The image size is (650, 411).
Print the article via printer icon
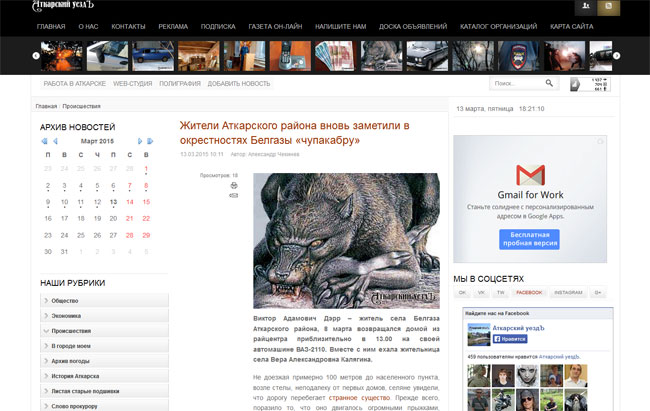pos(234,185)
